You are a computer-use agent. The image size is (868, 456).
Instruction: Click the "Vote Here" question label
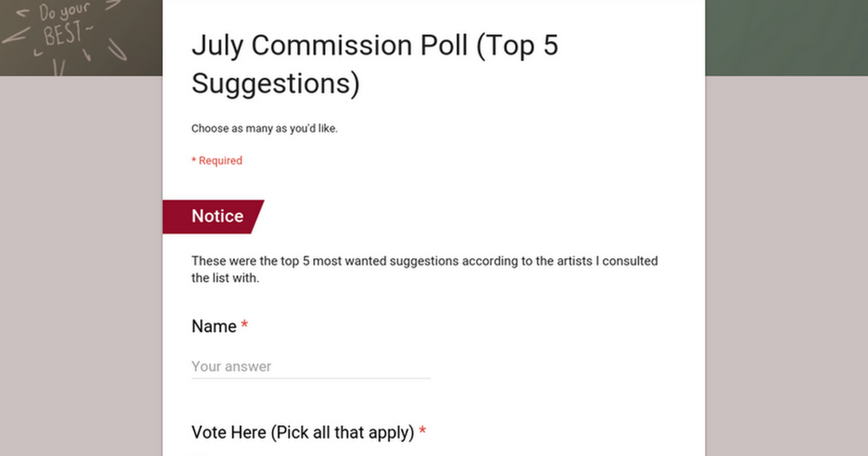(228, 433)
